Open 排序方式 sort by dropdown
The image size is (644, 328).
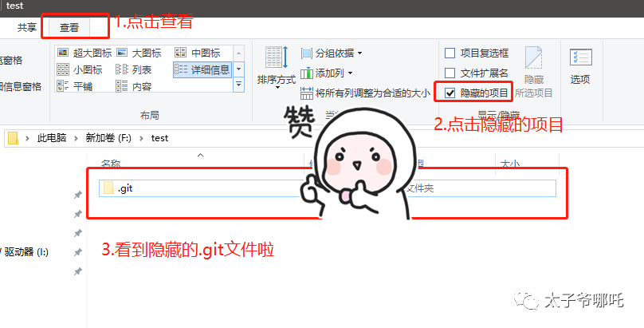pos(277,68)
